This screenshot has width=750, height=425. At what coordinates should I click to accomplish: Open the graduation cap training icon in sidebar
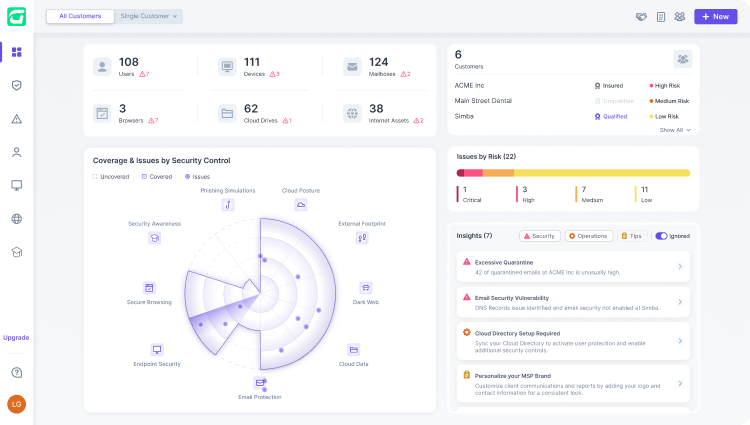tap(17, 252)
